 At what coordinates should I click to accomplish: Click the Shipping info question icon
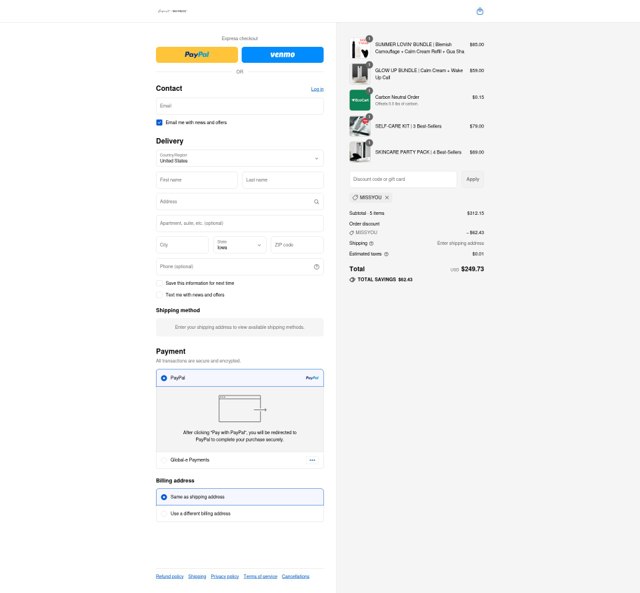tap(371, 244)
